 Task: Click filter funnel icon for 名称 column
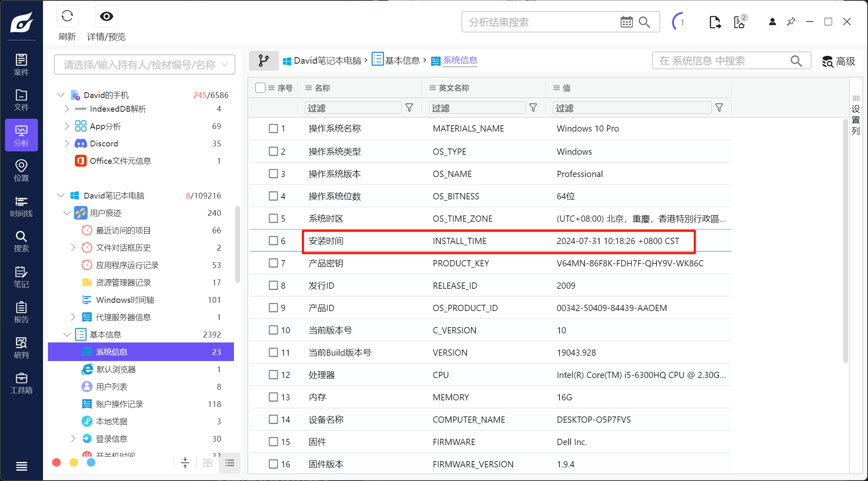pyautogui.click(x=409, y=108)
